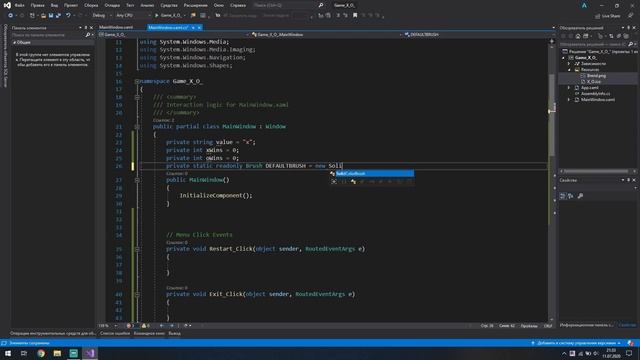Click the Save file toolbar icon
The height and width of the screenshot is (360, 640).
tap(51, 16)
